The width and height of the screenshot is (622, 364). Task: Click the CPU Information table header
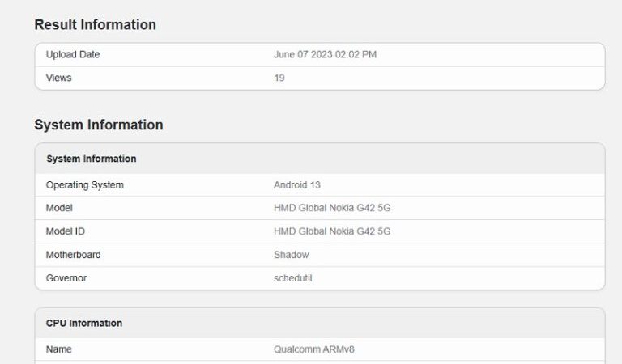click(x=84, y=324)
